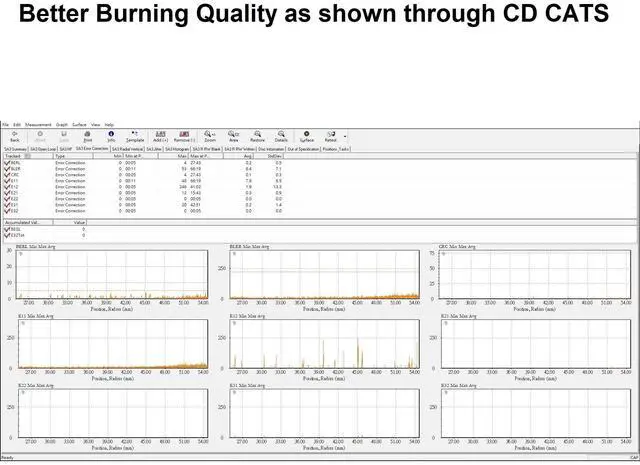Uncheck the CRC tracked checkbox
The width and height of the screenshot is (640, 465).
coord(7,175)
